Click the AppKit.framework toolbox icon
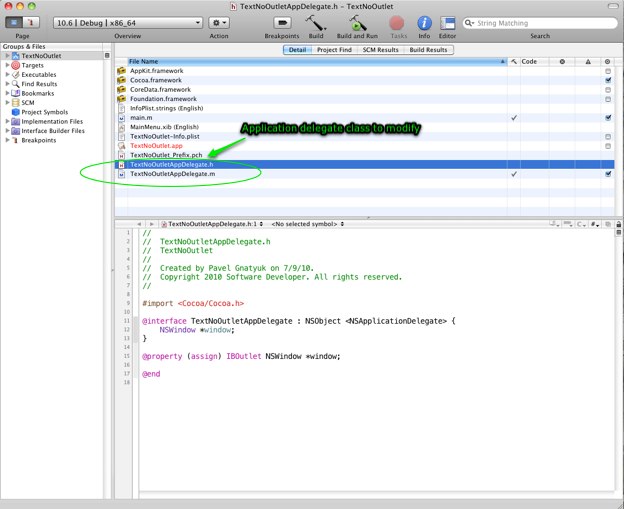 click(121, 71)
